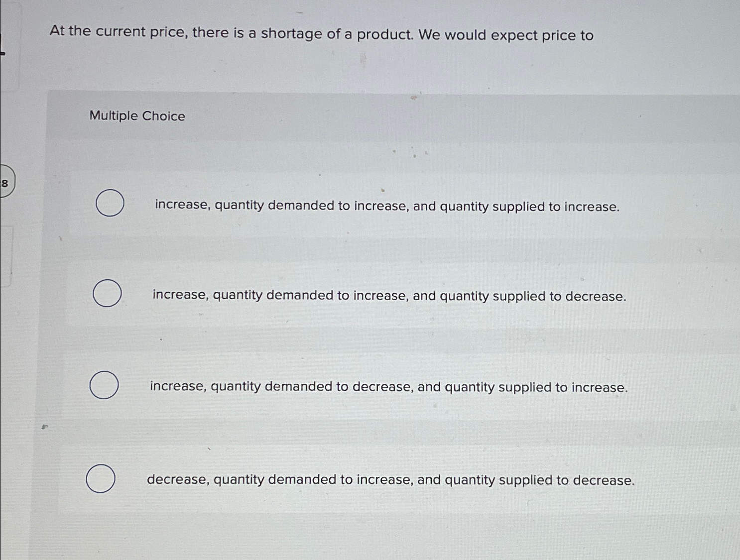Click 'We would expect price to' phrase
740x560 pixels.
[x=506, y=35]
